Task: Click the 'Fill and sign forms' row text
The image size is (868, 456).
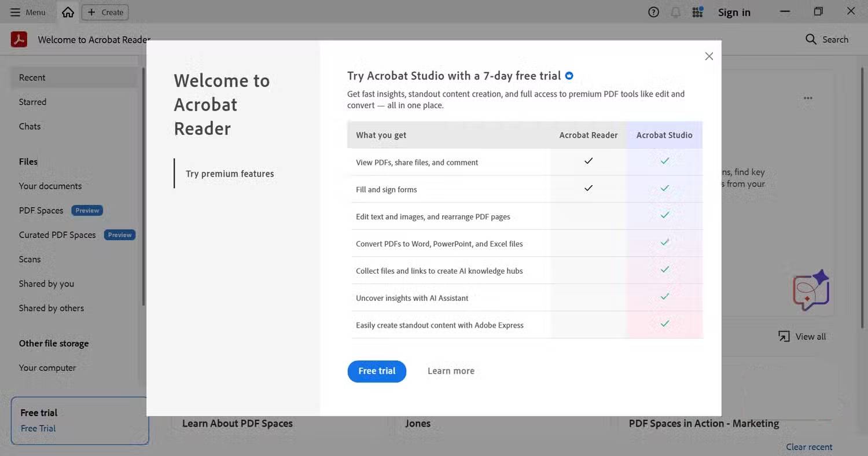Action: (387, 189)
